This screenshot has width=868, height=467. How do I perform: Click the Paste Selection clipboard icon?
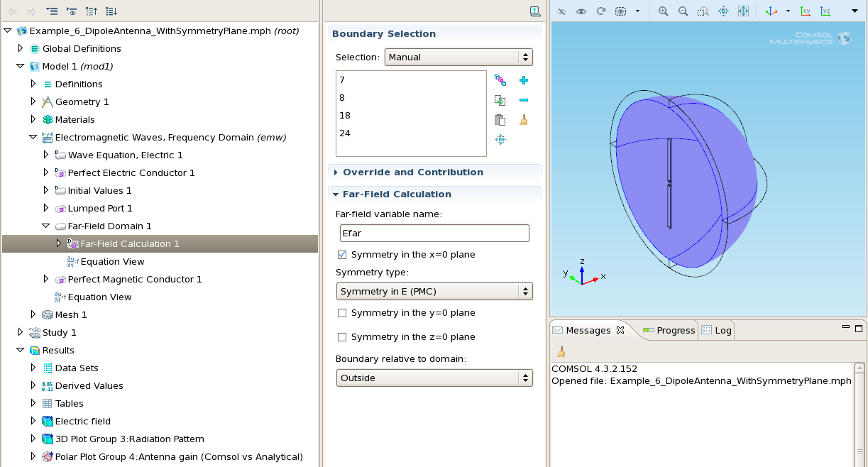tap(500, 120)
